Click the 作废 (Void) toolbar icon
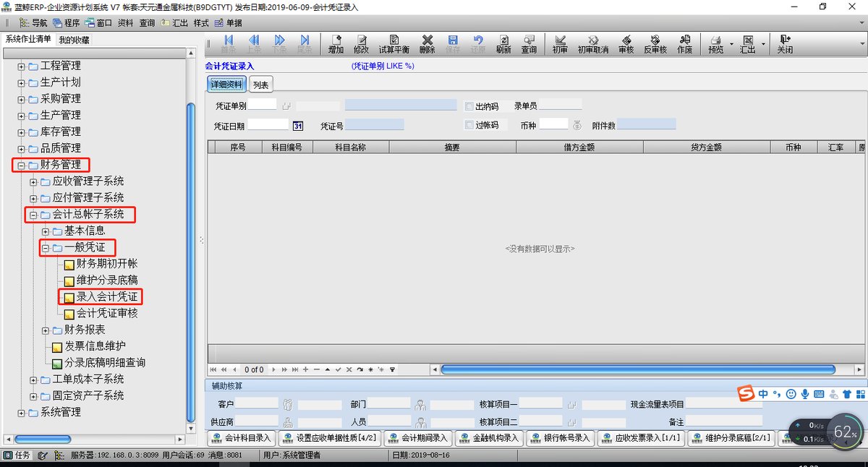Image resolution: width=868 pixels, height=467 pixels. click(684, 44)
